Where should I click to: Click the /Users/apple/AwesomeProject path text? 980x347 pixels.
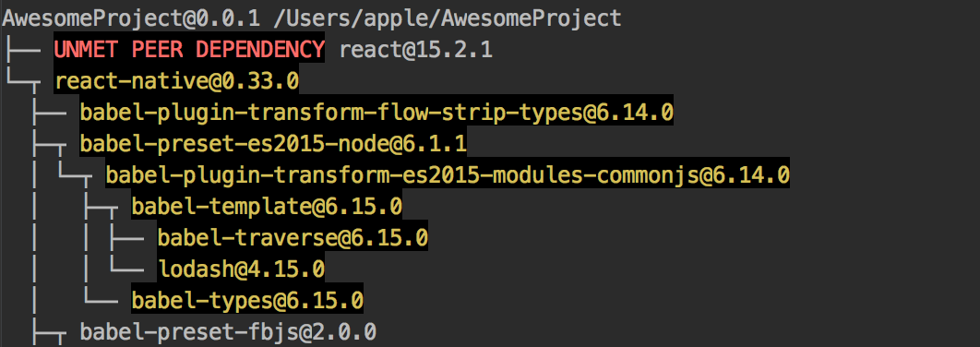pos(448,18)
